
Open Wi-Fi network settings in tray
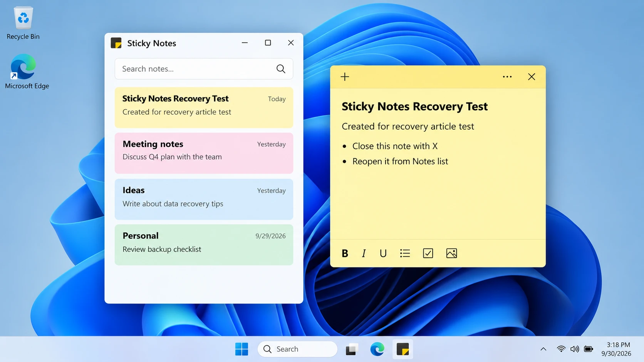(561, 349)
